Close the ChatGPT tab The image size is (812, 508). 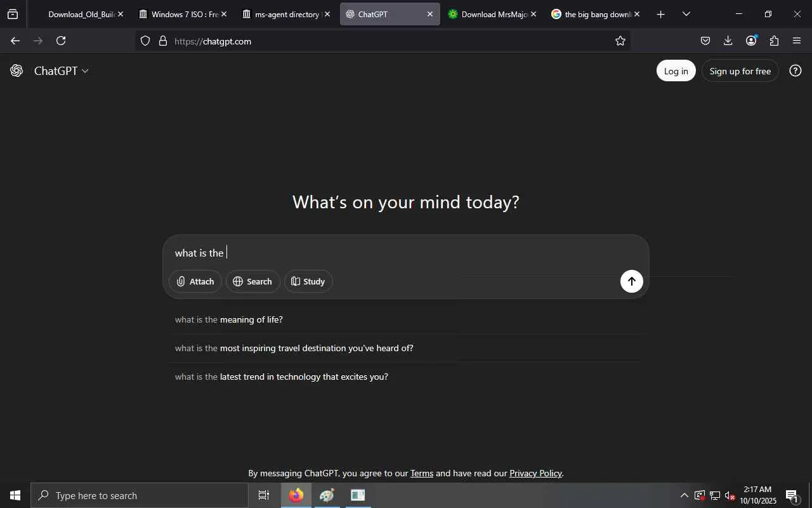click(x=429, y=14)
